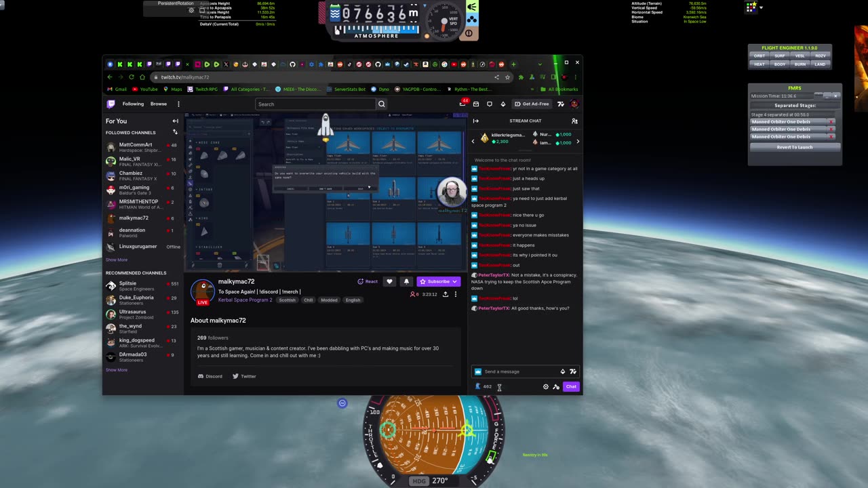The height and width of the screenshot is (488, 868).
Task: Open emote picker in message box
Action: point(572,371)
